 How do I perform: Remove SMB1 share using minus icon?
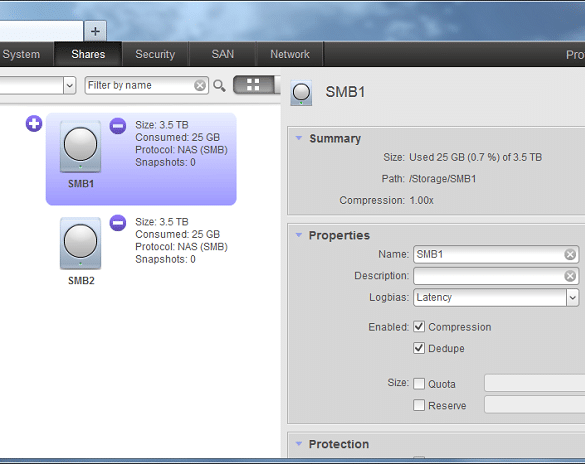[x=118, y=126]
